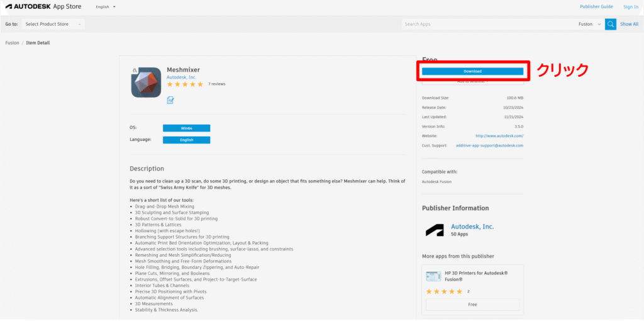
Task: Open the Select Product Store dropdown
Action: tap(53, 25)
